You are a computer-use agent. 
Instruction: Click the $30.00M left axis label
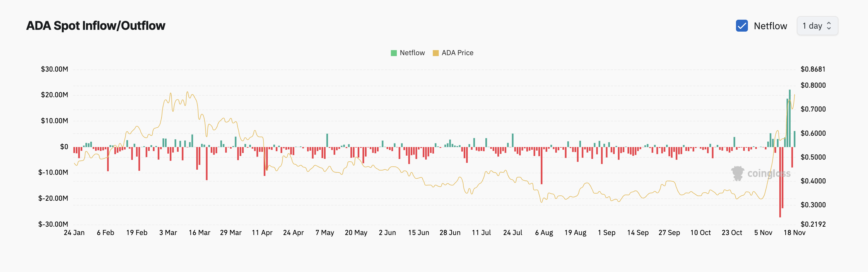tap(54, 69)
